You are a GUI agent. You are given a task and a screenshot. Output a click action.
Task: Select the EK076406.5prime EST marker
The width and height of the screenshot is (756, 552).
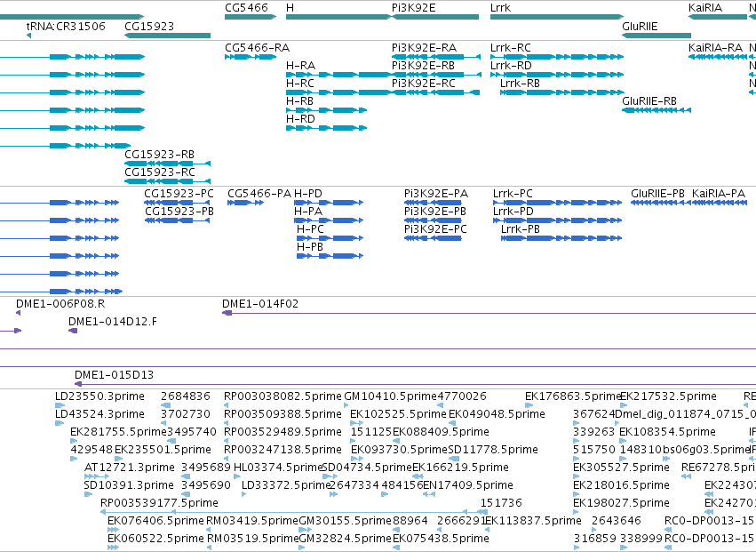point(114,530)
